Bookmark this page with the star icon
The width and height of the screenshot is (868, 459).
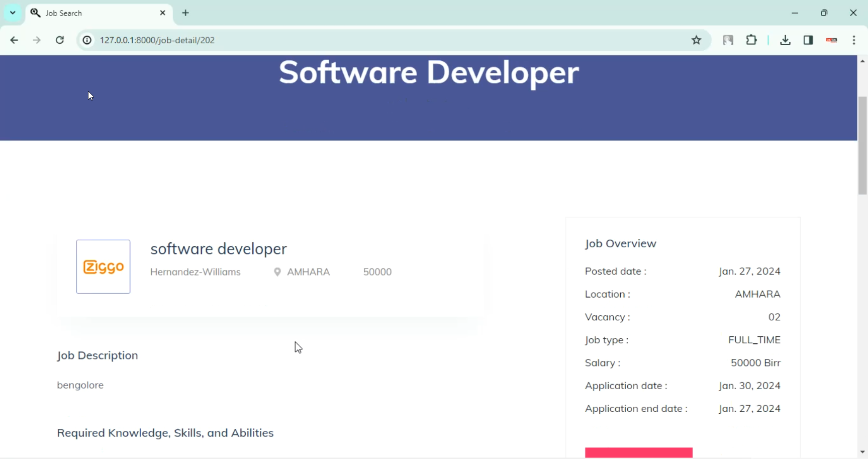(x=696, y=40)
